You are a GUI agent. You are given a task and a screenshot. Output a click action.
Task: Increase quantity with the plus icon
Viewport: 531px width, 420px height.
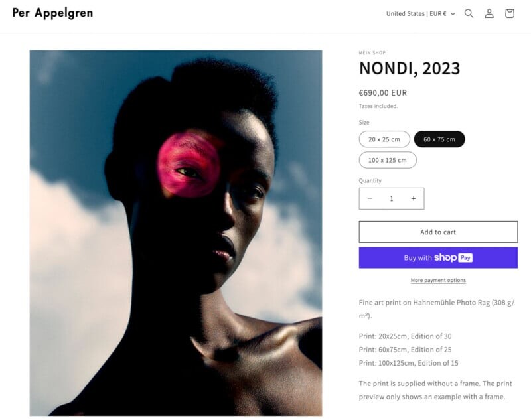coord(413,198)
